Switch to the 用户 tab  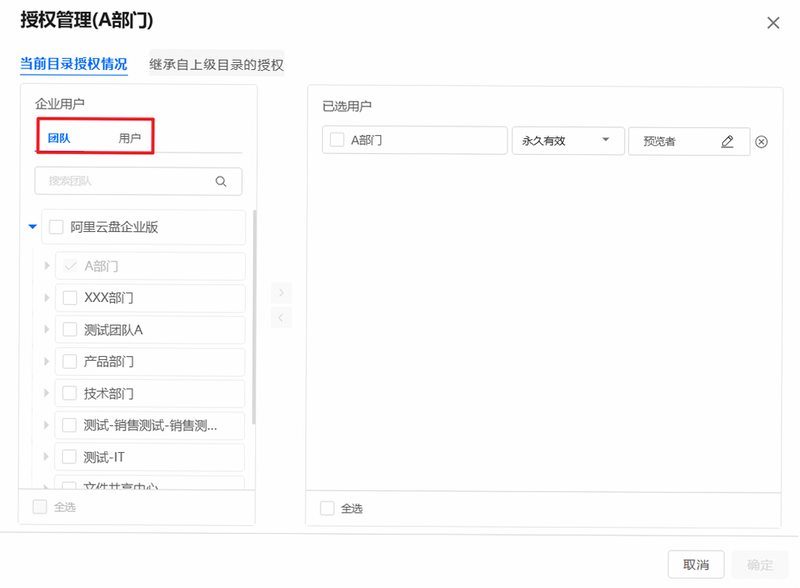pos(130,138)
